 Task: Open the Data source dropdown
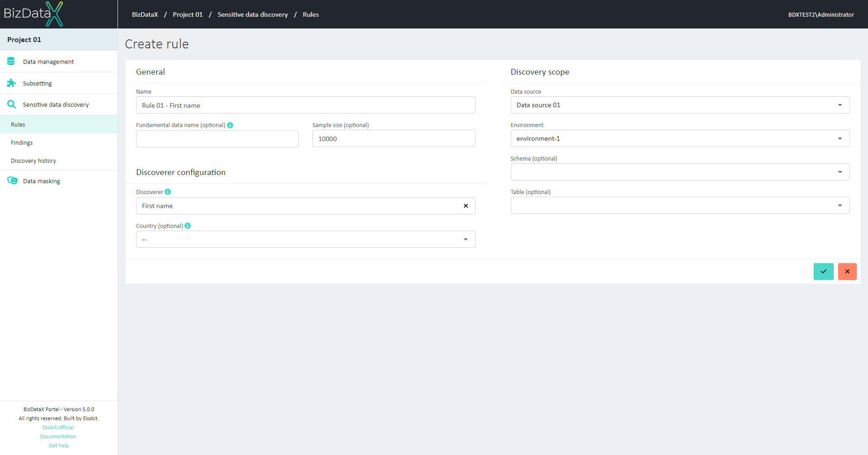680,105
